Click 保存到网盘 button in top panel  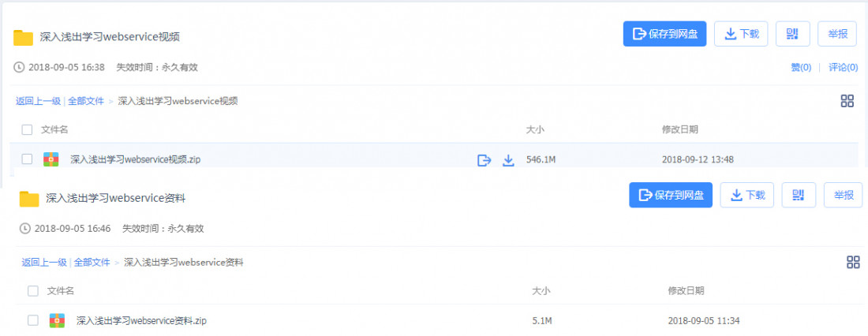click(x=664, y=34)
